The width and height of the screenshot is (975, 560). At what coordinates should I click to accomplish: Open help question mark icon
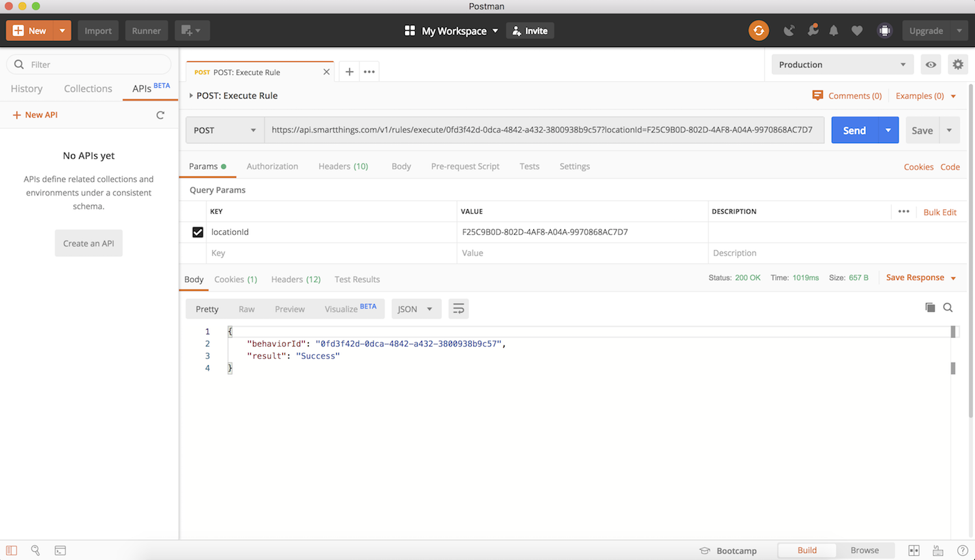click(963, 550)
